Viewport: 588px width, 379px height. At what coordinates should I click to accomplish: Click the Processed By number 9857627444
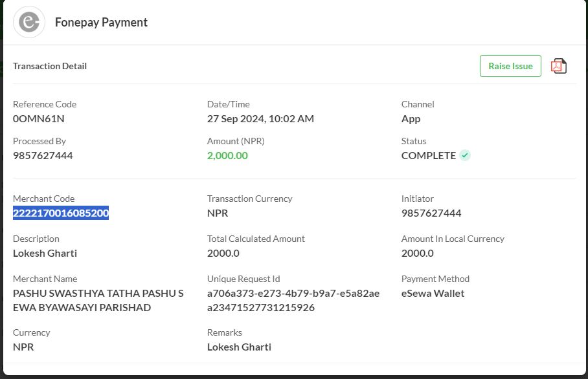point(43,155)
